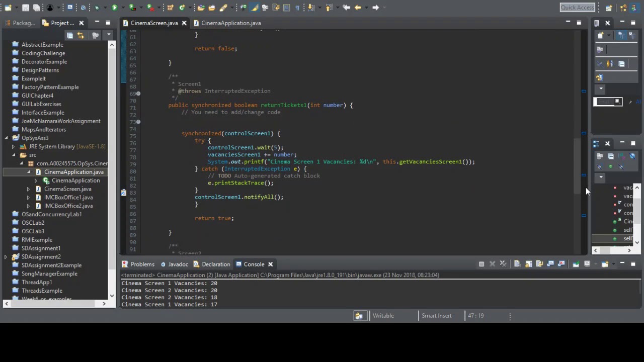Viewport: 644px width, 362px height.
Task: Click the Show Whitespace Characters pilcrow icon
Action: (x=297, y=8)
